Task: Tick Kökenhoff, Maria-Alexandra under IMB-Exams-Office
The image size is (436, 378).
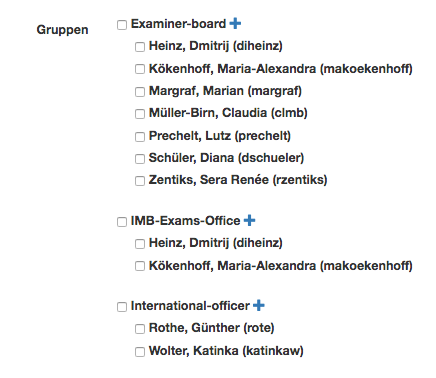Action: click(x=140, y=266)
